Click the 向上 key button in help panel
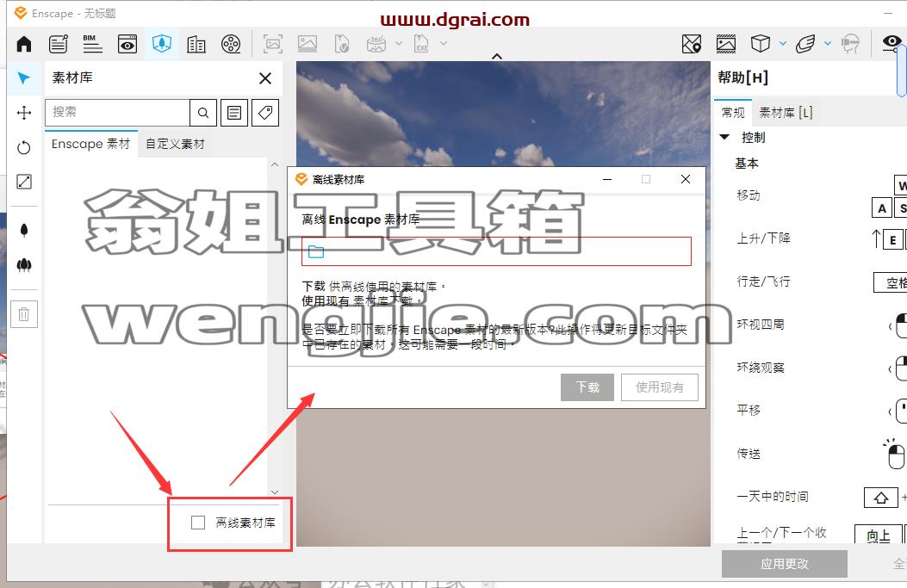 point(878,535)
